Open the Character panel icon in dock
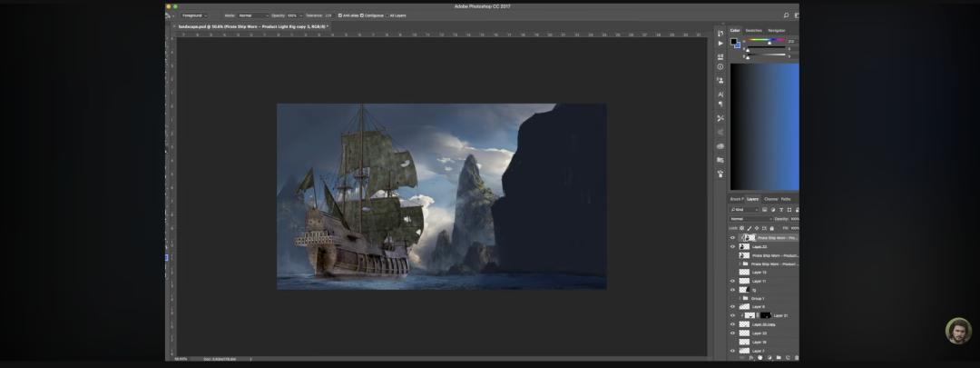 click(720, 94)
